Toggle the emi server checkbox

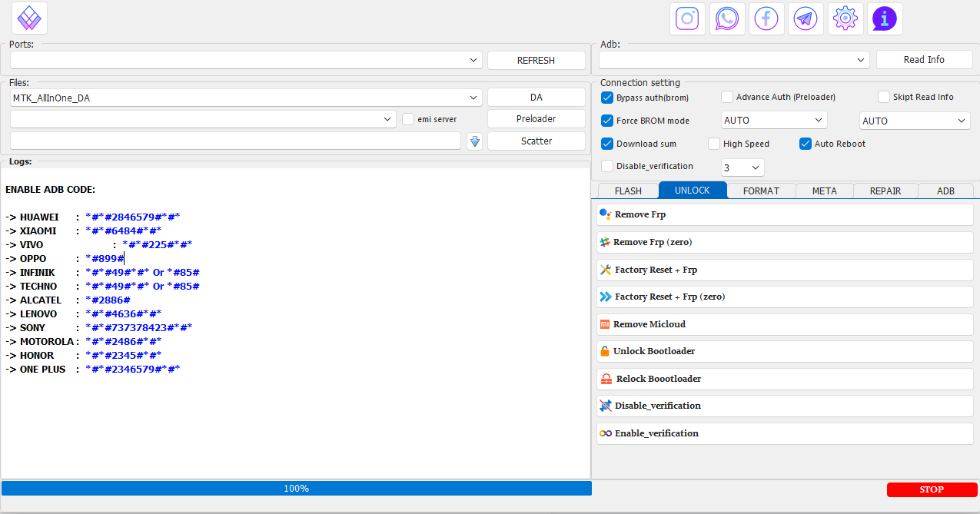click(409, 119)
